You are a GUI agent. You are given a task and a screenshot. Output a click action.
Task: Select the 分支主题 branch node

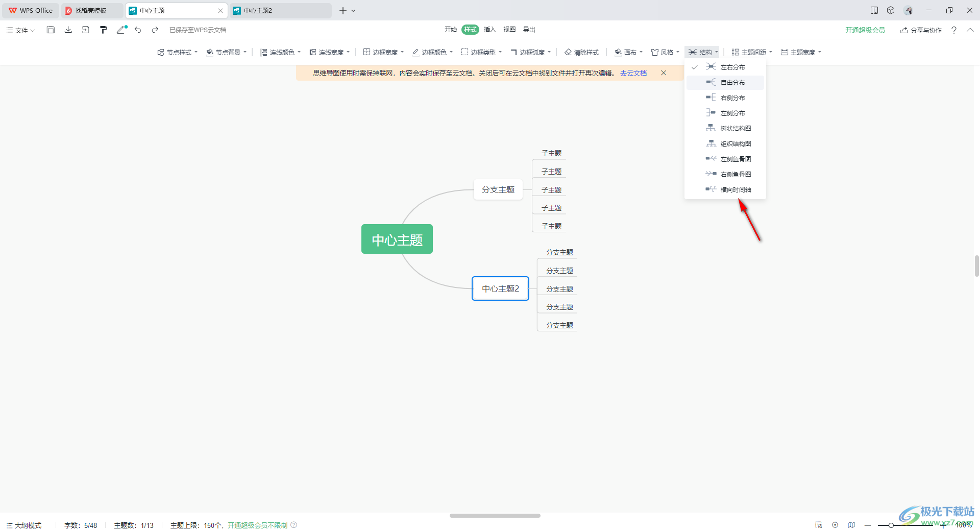(498, 189)
